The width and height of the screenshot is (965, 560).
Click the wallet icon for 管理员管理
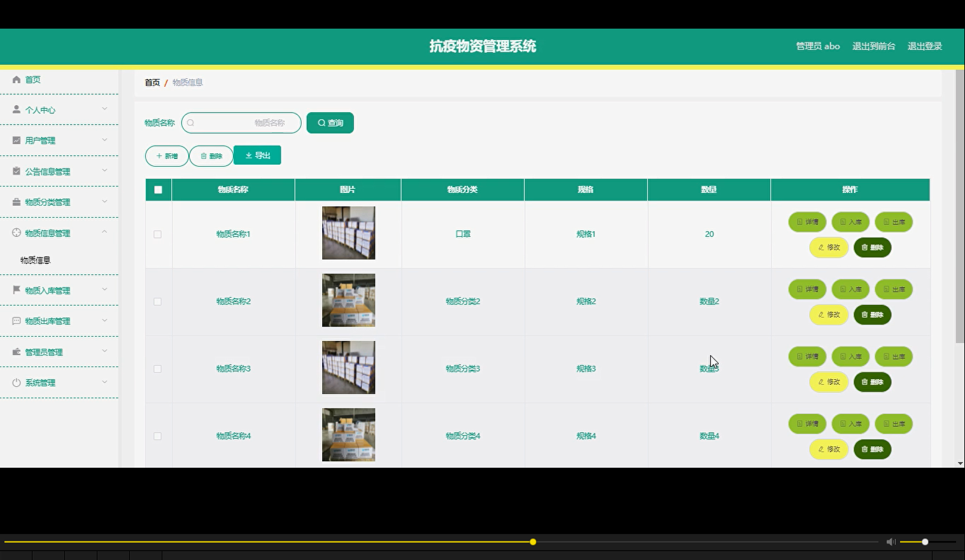tap(17, 352)
